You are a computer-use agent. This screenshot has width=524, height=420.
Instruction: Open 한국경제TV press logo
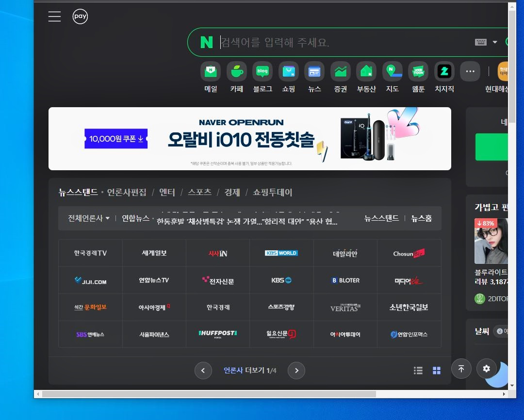coord(90,253)
